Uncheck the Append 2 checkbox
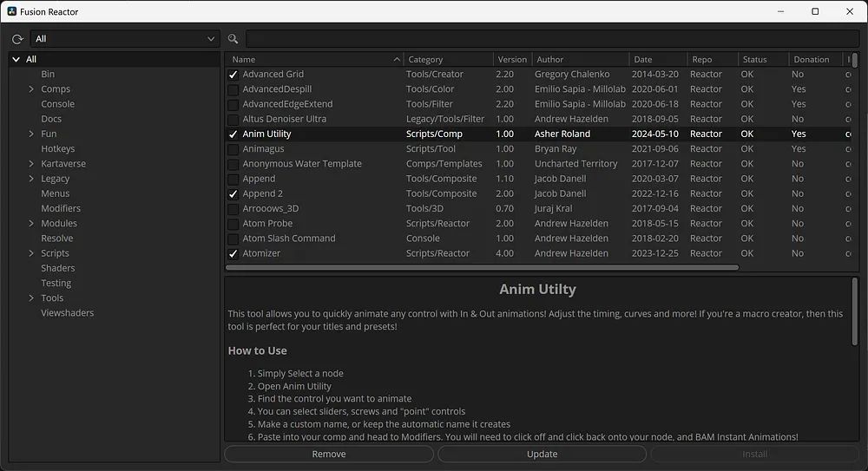 233,193
